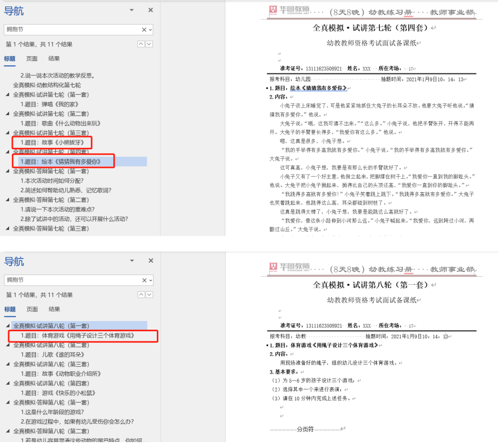This screenshot has height=448, width=498.
Task: Click the underlined 绘本《猜猜我有多爱你》 title in document
Action: [x=318, y=88]
